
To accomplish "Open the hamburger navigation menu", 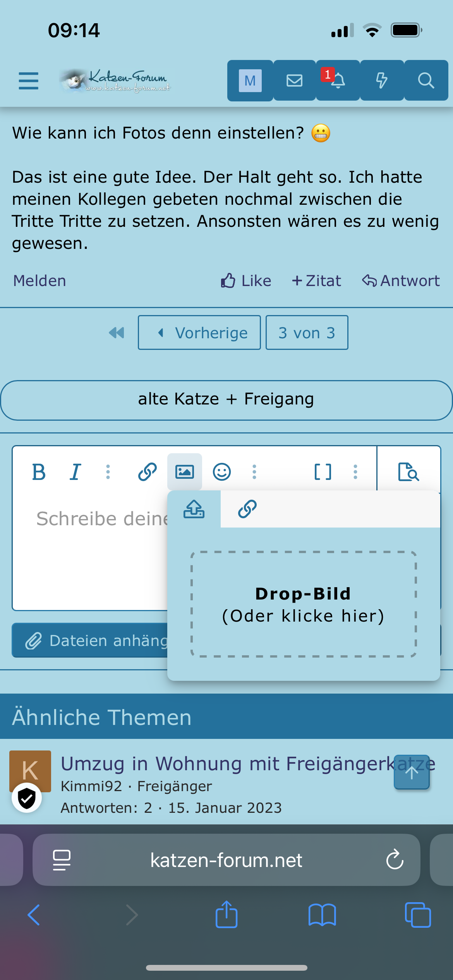I will (29, 81).
